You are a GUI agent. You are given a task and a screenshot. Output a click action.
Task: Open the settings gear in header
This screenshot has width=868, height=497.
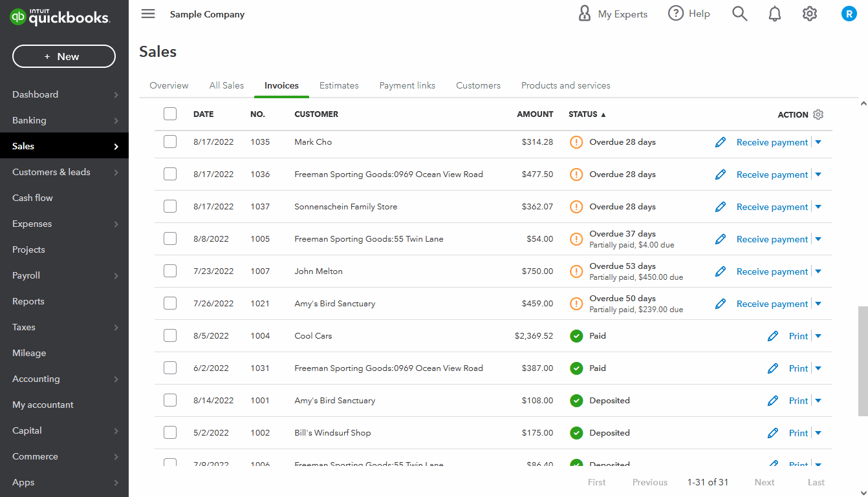point(810,14)
